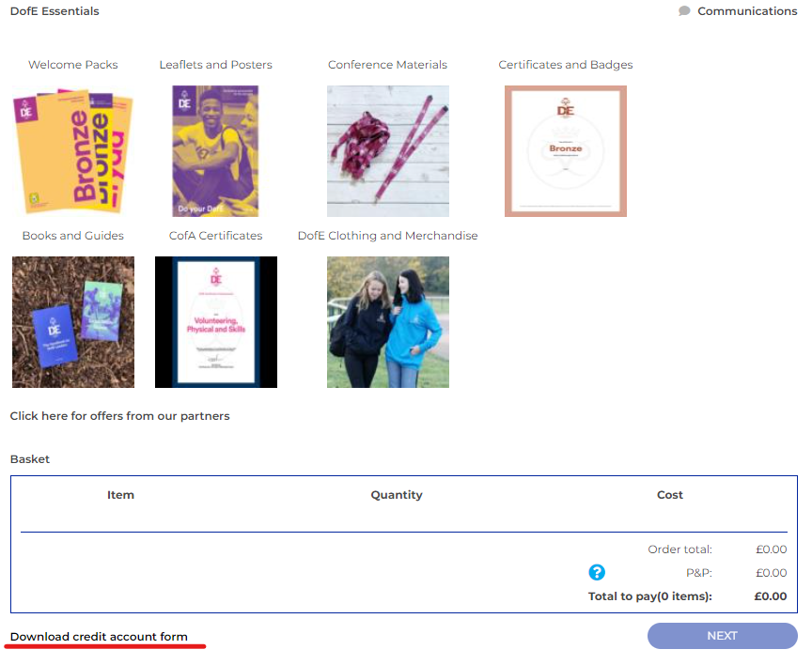The image size is (812, 665).
Task: Open the CofA Certificates image
Action: pyautogui.click(x=216, y=322)
